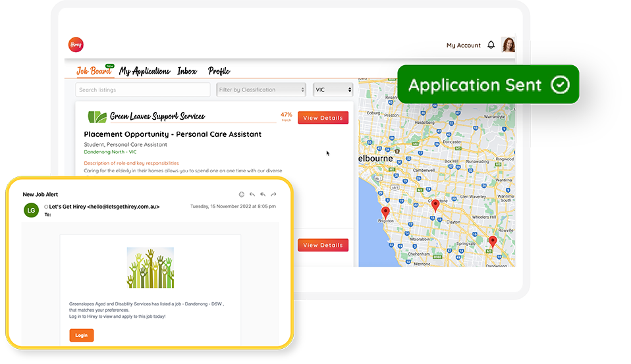Screen dimensions: 631x364
Task: Add an emoji reaction to the email
Action: tap(242, 194)
